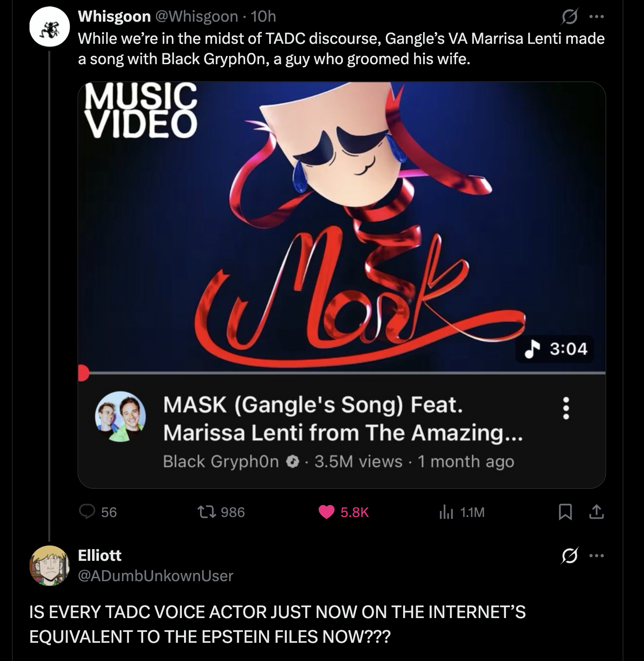Open the more options menu on Whisgoon's post

pyautogui.click(x=597, y=17)
